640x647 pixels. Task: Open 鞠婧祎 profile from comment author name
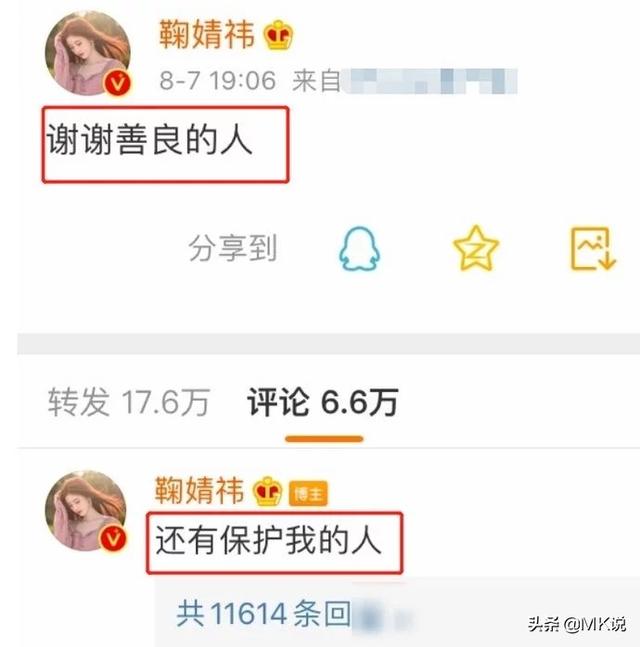[200, 490]
